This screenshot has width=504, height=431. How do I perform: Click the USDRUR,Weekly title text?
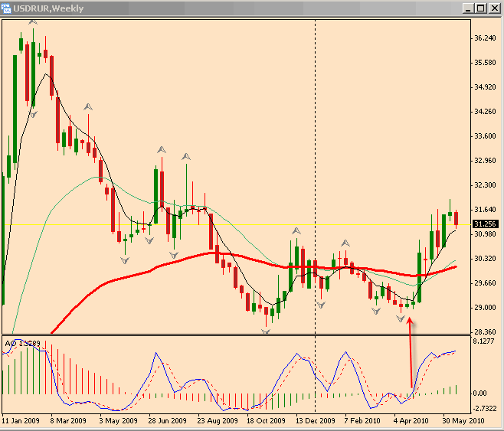(48, 8)
